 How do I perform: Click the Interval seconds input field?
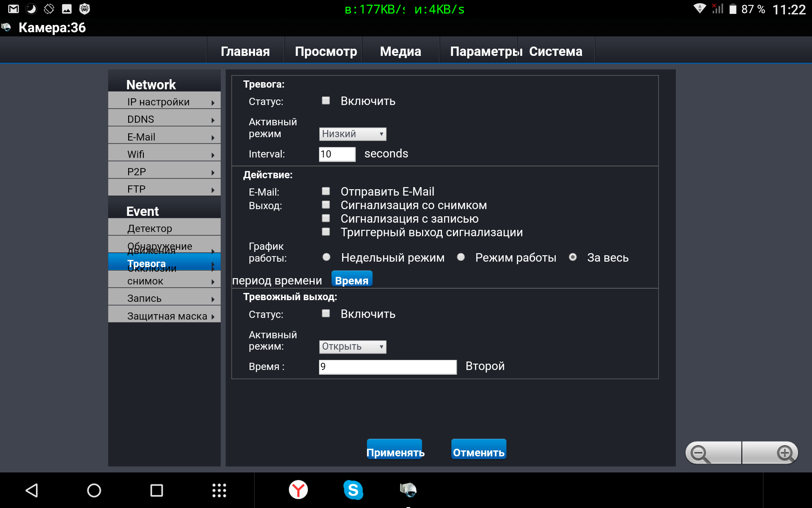point(337,154)
